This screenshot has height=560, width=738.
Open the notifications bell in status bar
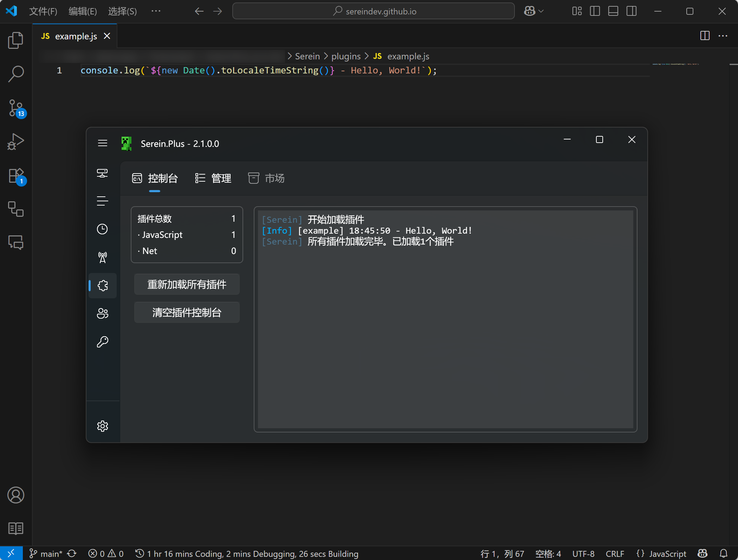[x=724, y=554]
